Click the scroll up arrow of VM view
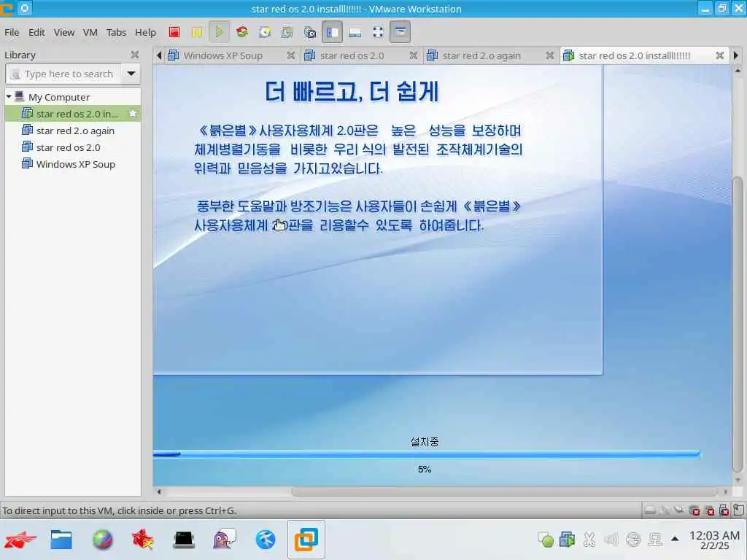This screenshot has height=560, width=747. (x=738, y=70)
